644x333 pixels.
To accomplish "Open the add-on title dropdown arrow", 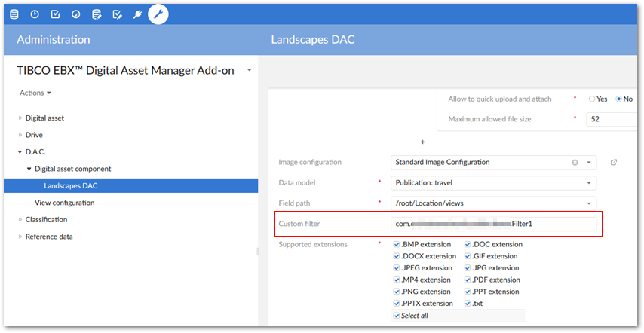I will (249, 71).
